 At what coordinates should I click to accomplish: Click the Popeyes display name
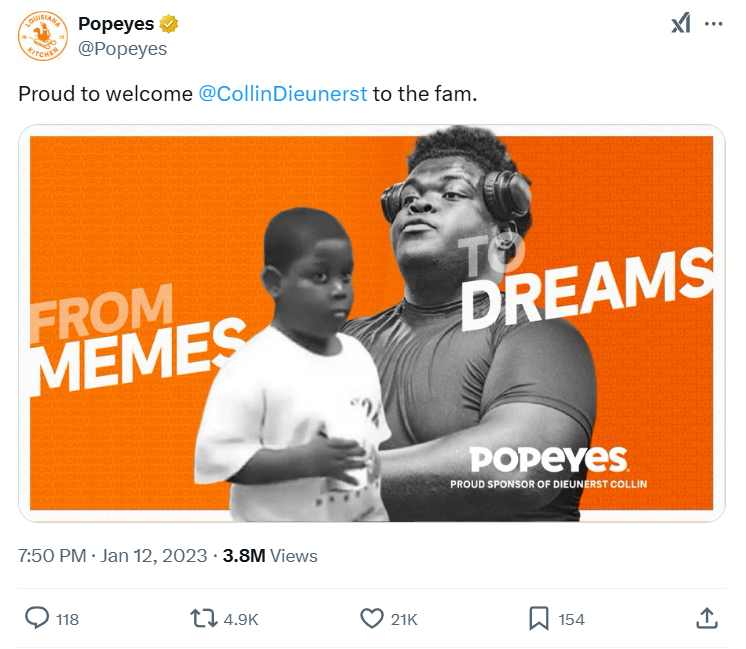coord(115,25)
